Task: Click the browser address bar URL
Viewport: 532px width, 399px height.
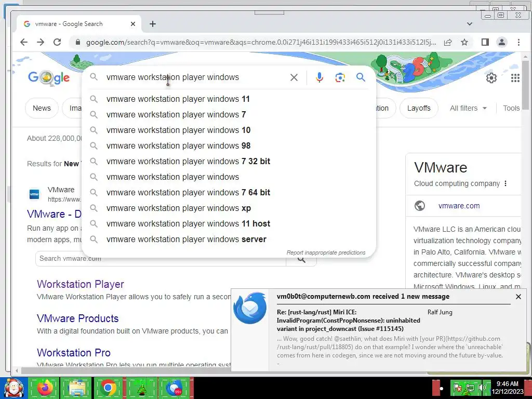Action: tap(261, 42)
